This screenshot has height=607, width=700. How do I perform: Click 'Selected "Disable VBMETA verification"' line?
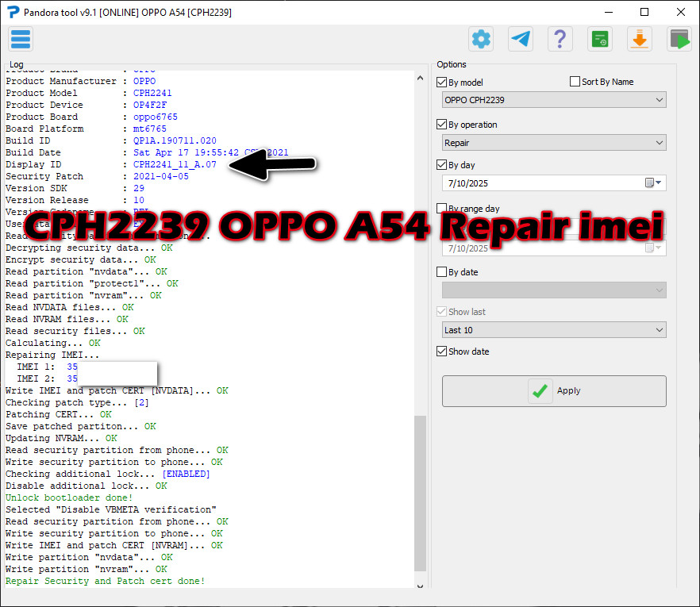click(x=111, y=509)
